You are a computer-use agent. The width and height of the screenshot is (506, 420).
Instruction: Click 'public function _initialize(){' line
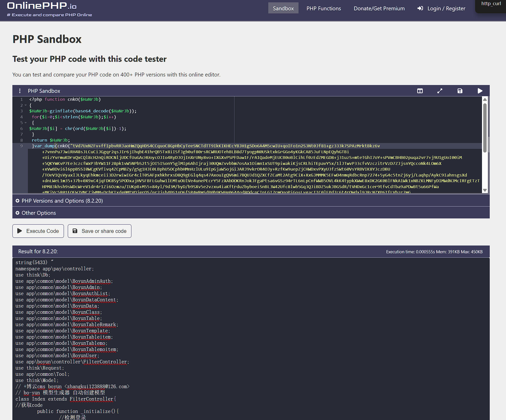click(78, 411)
